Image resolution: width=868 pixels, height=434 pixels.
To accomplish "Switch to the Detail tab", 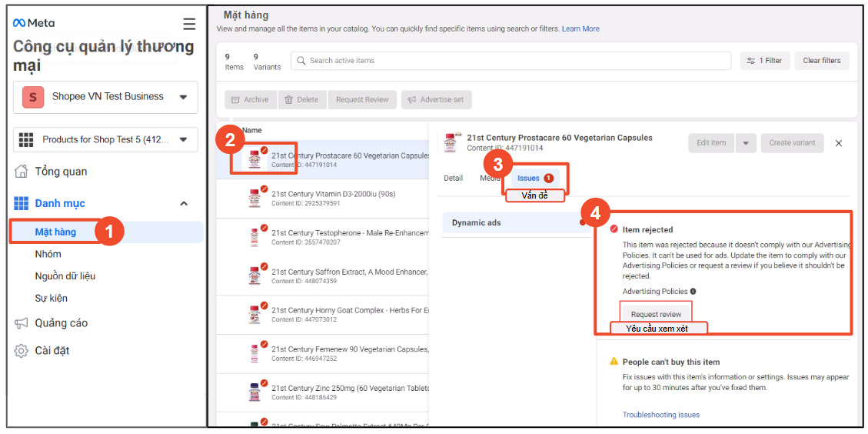I will 453,179.
